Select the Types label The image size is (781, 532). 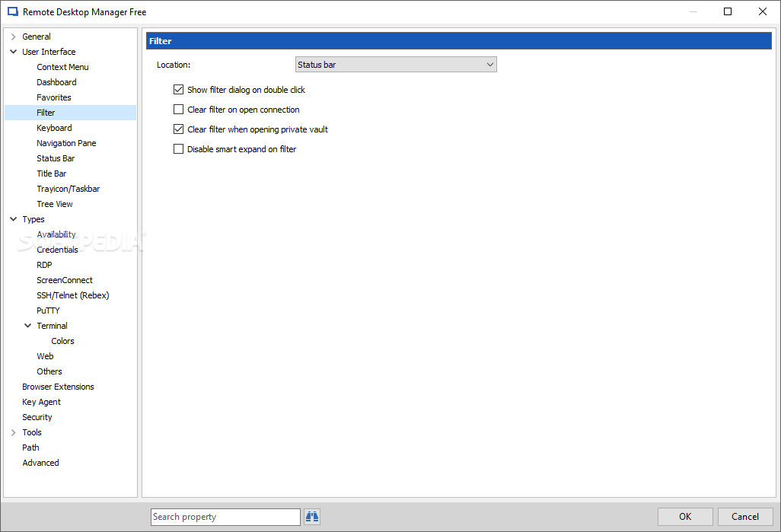[x=33, y=219]
